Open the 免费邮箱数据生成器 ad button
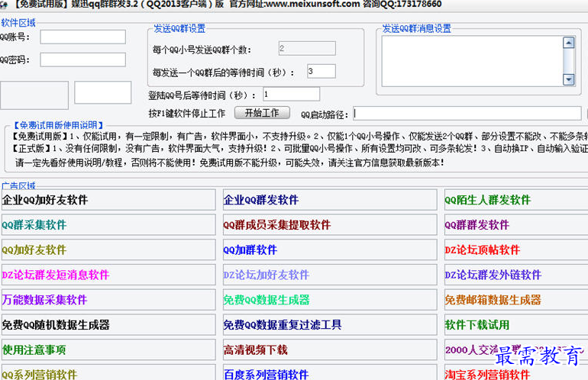The width and height of the screenshot is (588, 380). [516, 300]
